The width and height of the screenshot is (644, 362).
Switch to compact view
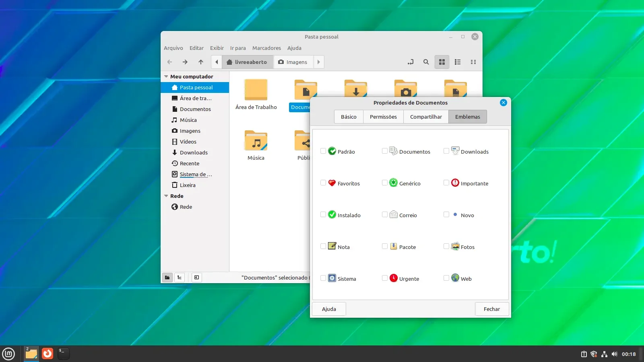pos(473,62)
